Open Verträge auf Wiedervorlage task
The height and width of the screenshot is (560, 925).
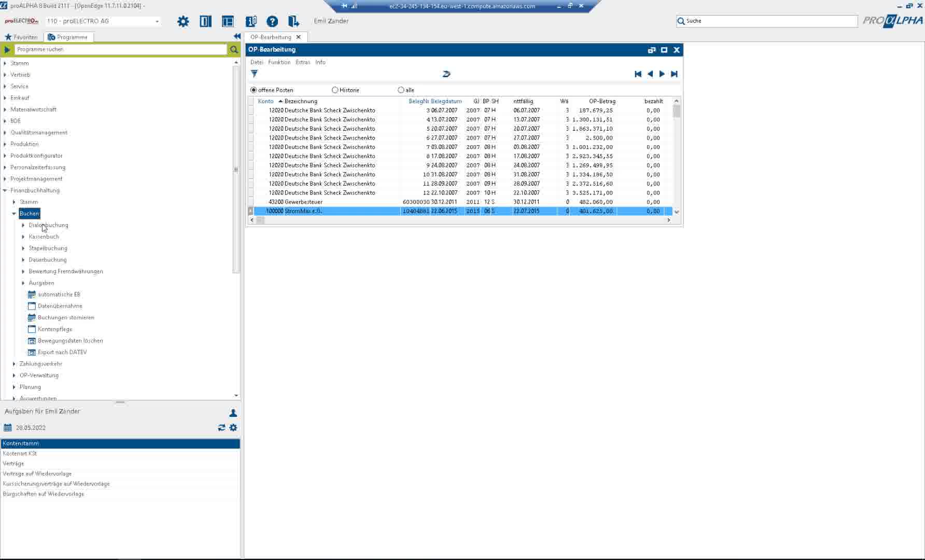[x=120, y=473]
